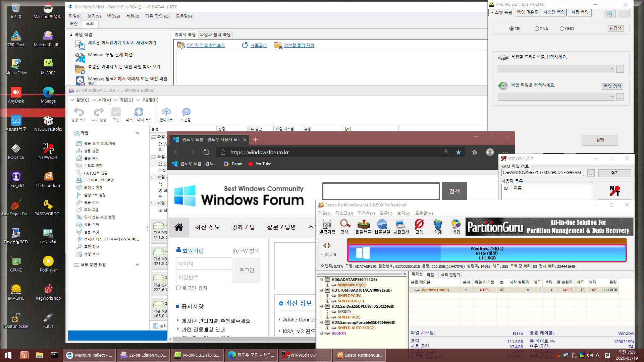
Task: Click the Windows 10(C:) partition bar in PartitionGuru
Action: 487,253
